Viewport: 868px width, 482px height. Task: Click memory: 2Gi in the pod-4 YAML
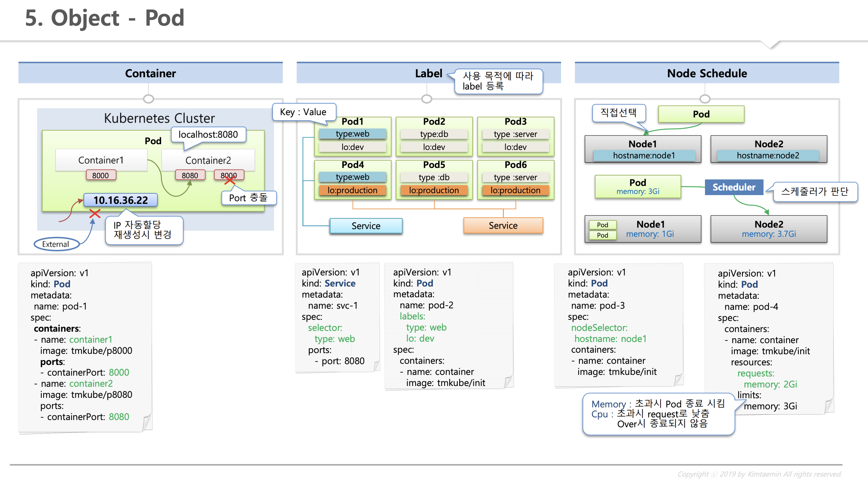pyautogui.click(x=770, y=384)
